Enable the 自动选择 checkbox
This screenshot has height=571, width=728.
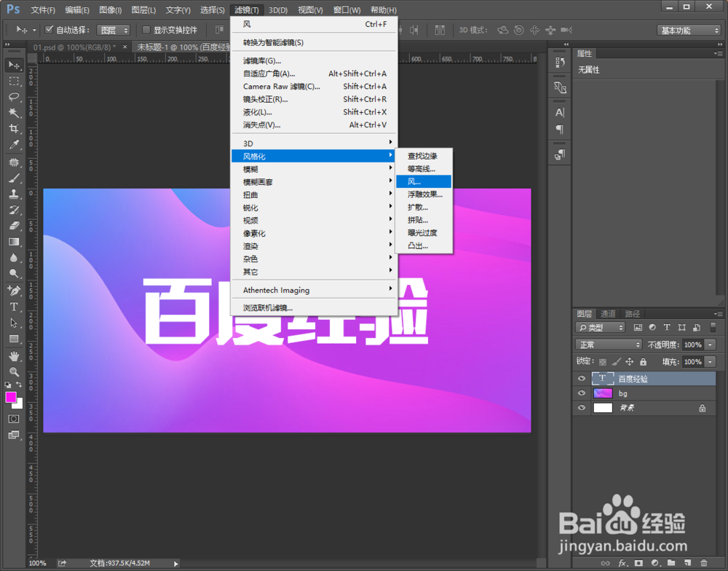click(49, 30)
